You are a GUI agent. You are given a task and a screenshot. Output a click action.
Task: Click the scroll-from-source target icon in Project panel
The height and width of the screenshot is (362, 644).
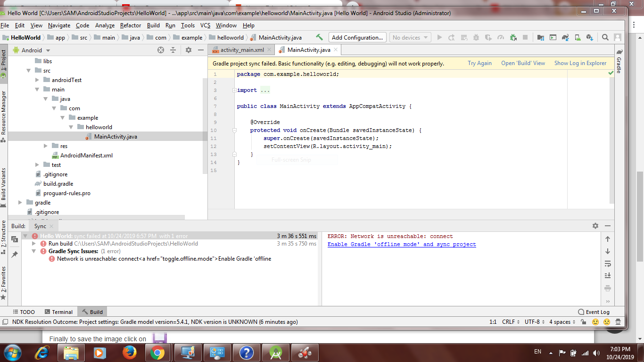point(161,50)
